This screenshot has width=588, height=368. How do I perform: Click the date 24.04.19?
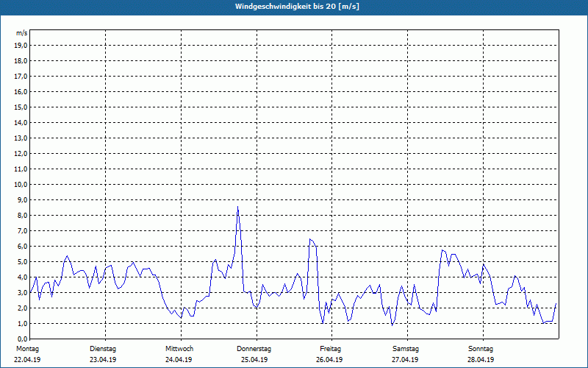point(179,360)
